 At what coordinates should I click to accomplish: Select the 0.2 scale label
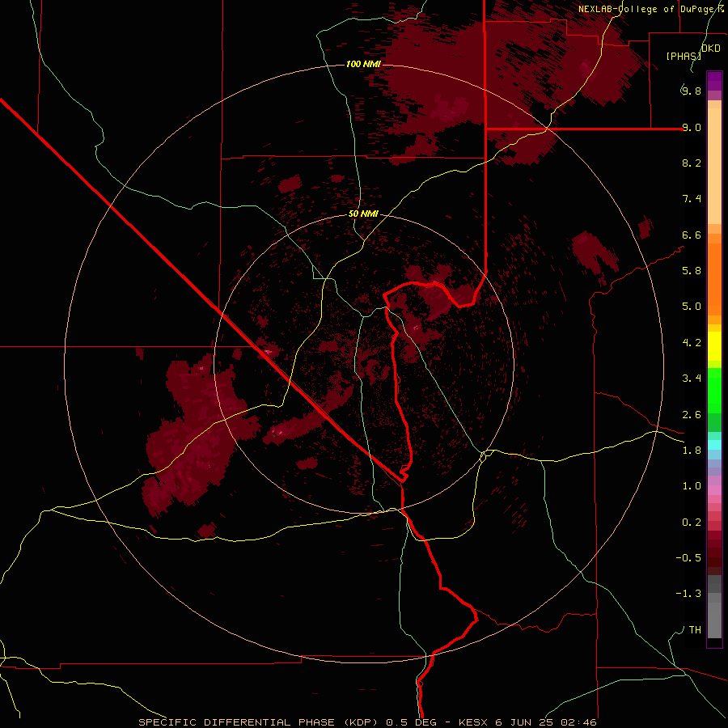coord(692,523)
